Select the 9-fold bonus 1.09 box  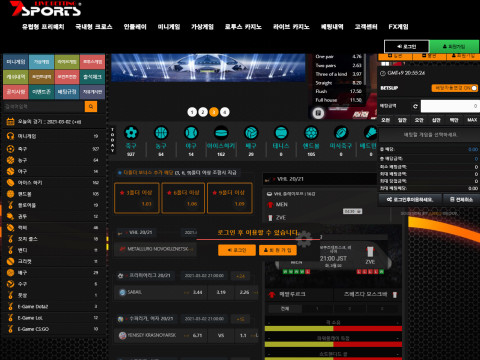click(230, 198)
